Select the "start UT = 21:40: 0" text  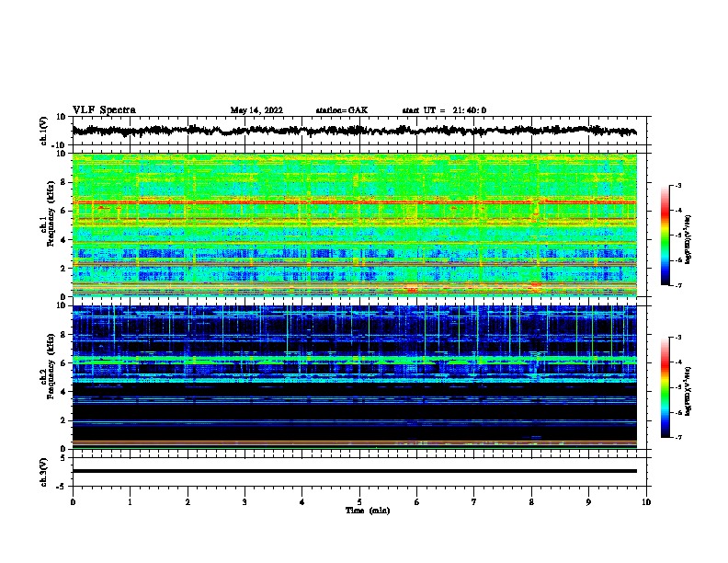[444, 110]
